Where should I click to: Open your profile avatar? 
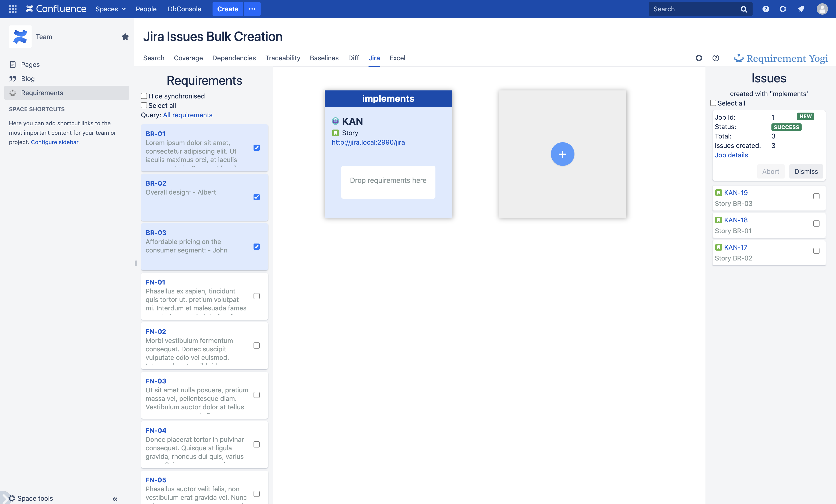pyautogui.click(x=822, y=9)
